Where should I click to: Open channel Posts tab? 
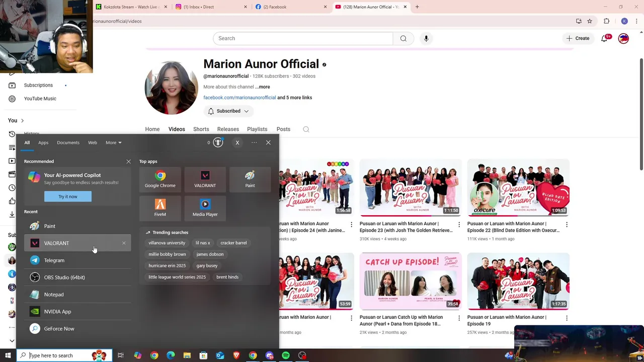coord(283,129)
